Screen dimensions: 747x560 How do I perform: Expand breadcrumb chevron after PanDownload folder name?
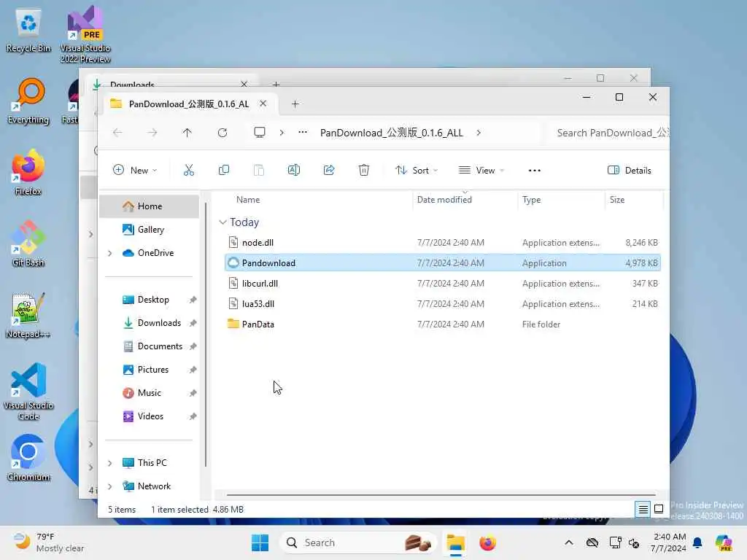point(479,133)
